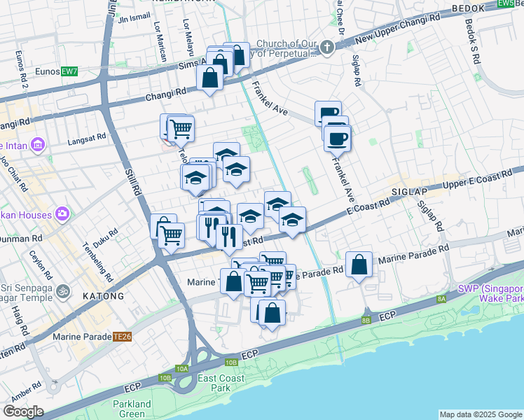524x420 pixels.
Task: Click the East Coast Park label
Action: pyautogui.click(x=221, y=383)
